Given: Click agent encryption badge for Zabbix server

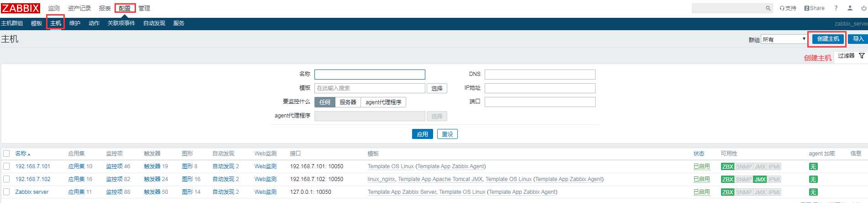Looking at the screenshot, I should pos(813,192).
